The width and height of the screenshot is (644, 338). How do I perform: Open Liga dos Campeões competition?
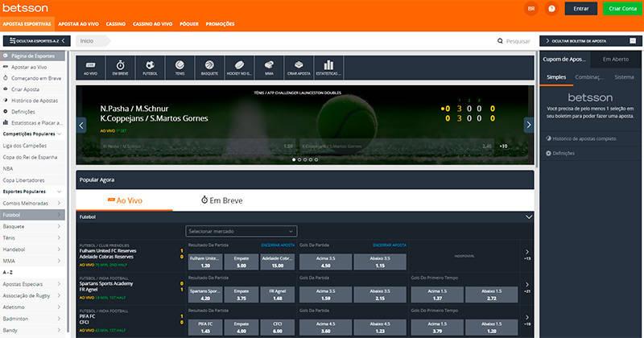tap(25, 146)
